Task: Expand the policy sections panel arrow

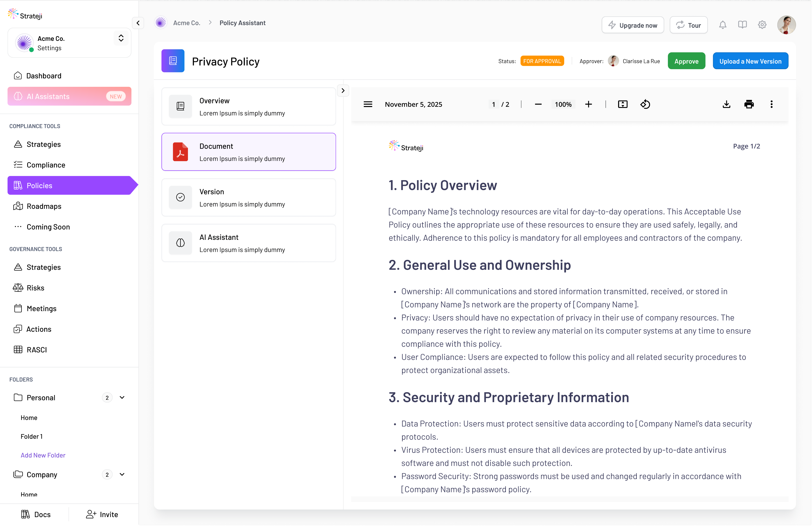Action: pyautogui.click(x=343, y=91)
